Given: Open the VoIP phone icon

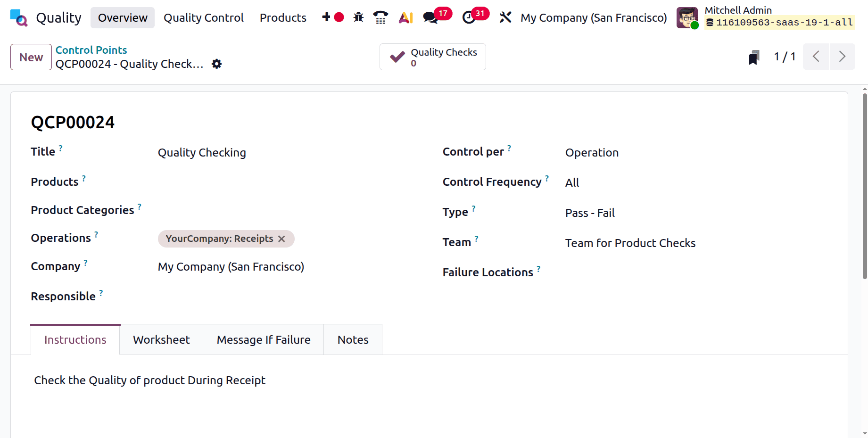Looking at the screenshot, I should click(380, 17).
